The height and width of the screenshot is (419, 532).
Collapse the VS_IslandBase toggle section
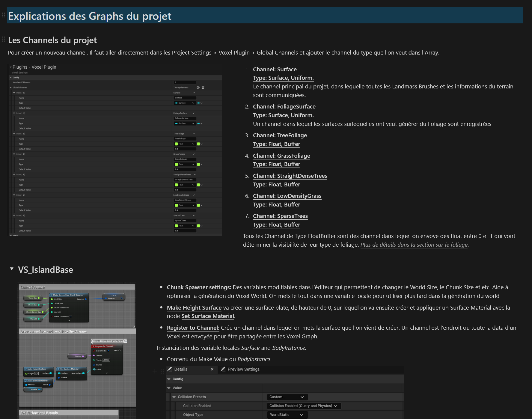(12, 269)
